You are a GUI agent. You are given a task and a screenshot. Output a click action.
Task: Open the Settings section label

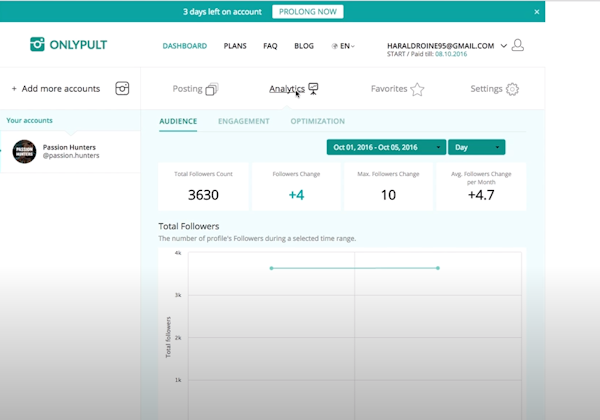click(486, 89)
